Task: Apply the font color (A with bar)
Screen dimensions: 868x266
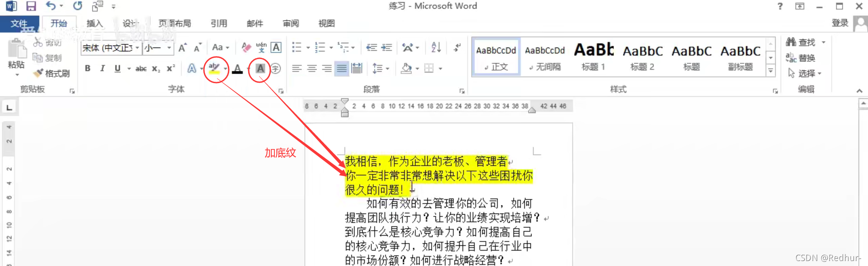Action: point(237,69)
